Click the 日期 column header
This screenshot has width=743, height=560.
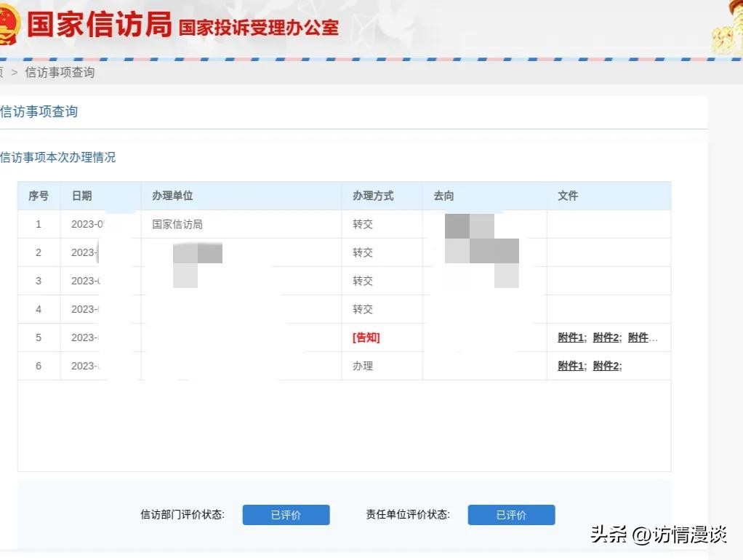[81, 196]
